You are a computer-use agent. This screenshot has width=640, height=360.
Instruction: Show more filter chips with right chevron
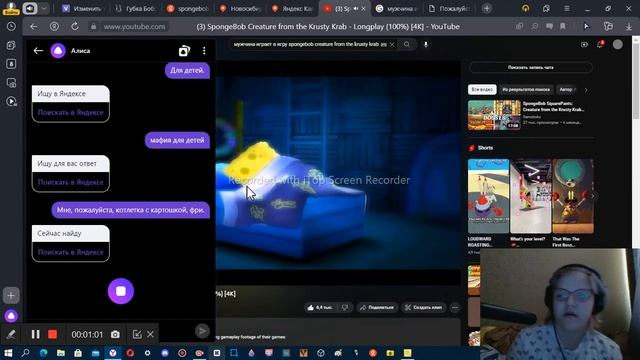pyautogui.click(x=586, y=89)
